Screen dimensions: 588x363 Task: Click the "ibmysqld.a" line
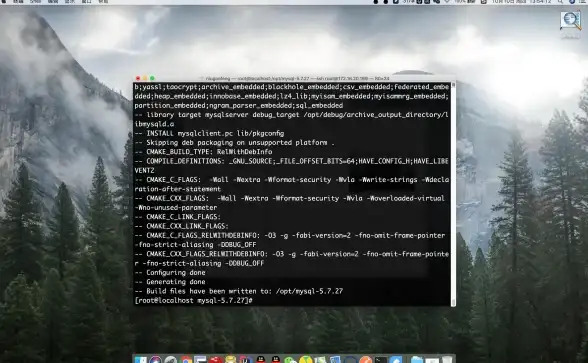(154, 124)
